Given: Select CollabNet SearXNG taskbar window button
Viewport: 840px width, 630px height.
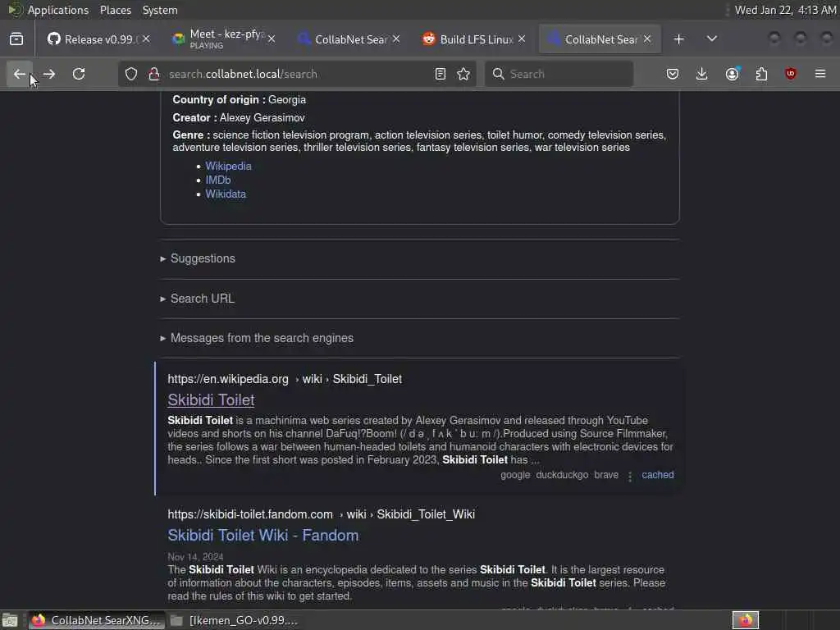Looking at the screenshot, I should tap(97, 620).
